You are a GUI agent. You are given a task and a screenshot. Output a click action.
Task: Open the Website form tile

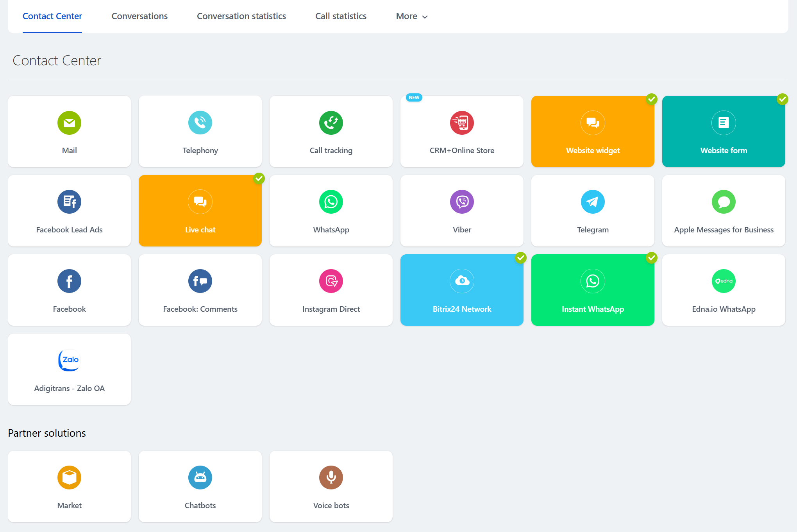click(x=724, y=132)
